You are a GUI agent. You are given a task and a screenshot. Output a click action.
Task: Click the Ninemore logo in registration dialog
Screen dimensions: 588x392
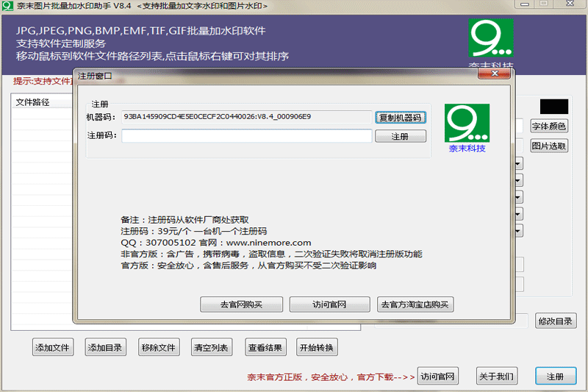coord(467,123)
